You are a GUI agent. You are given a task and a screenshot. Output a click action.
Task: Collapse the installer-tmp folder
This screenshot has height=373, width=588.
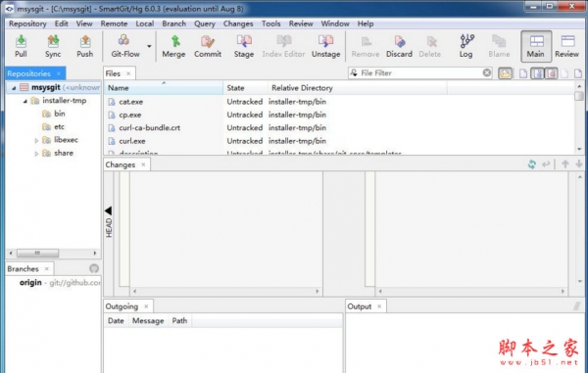pos(25,101)
